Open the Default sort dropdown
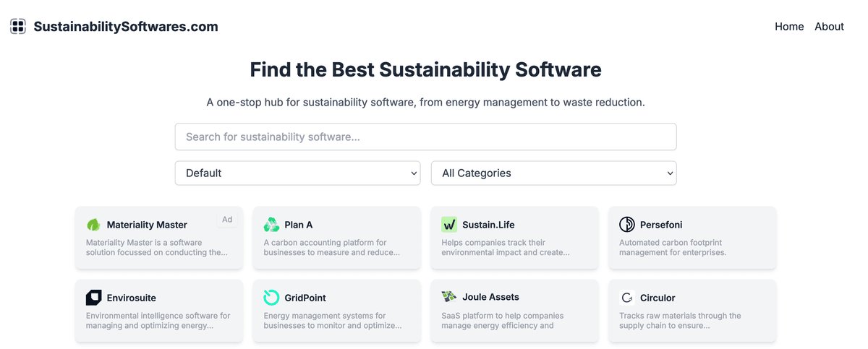The width and height of the screenshot is (868, 349). 297,173
